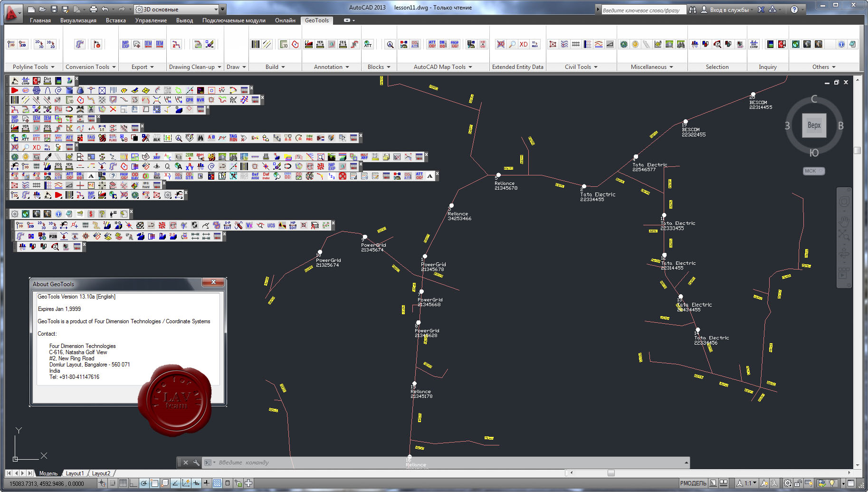Click 'Вход в службы' sign-in button
The image size is (868, 492).
pos(725,10)
